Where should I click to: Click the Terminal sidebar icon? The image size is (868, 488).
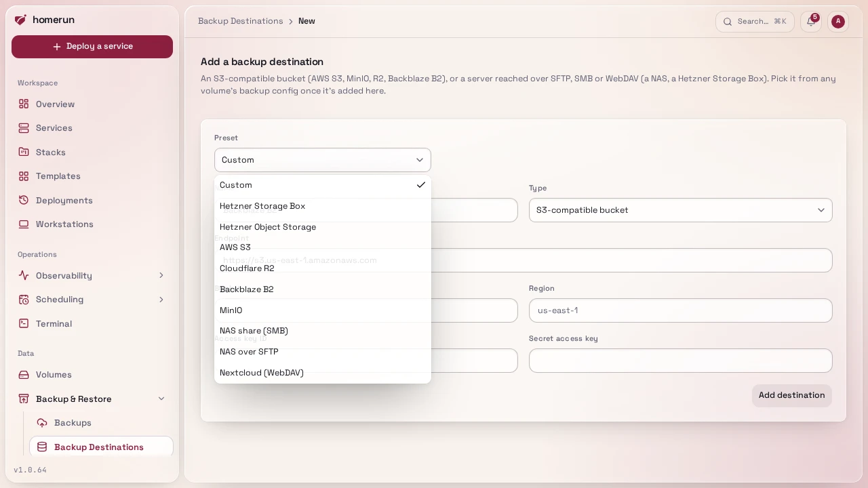point(24,324)
